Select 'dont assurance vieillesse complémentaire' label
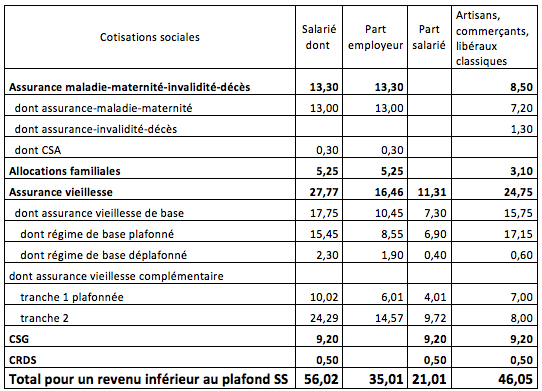This screenshot has width=542, height=391. 116,276
